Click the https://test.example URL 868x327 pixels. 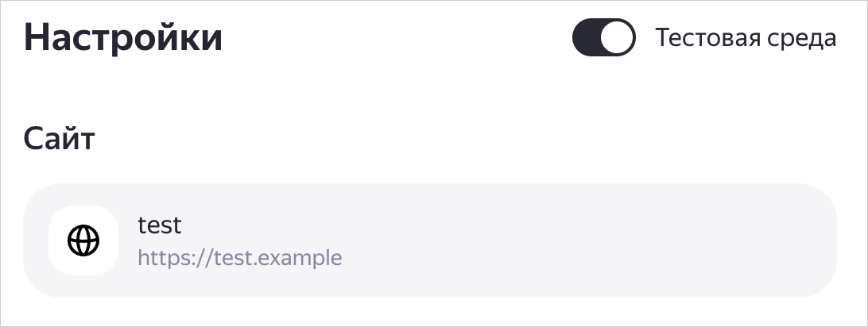point(239,258)
